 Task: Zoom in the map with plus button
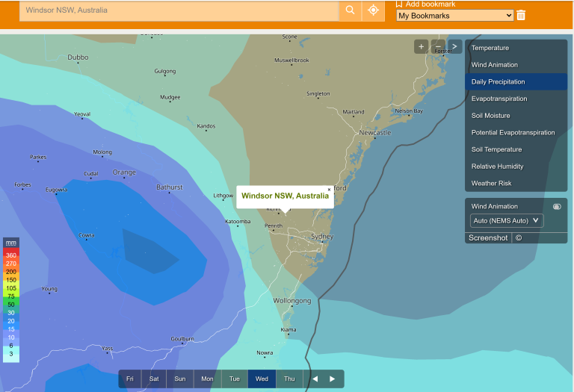(x=421, y=46)
